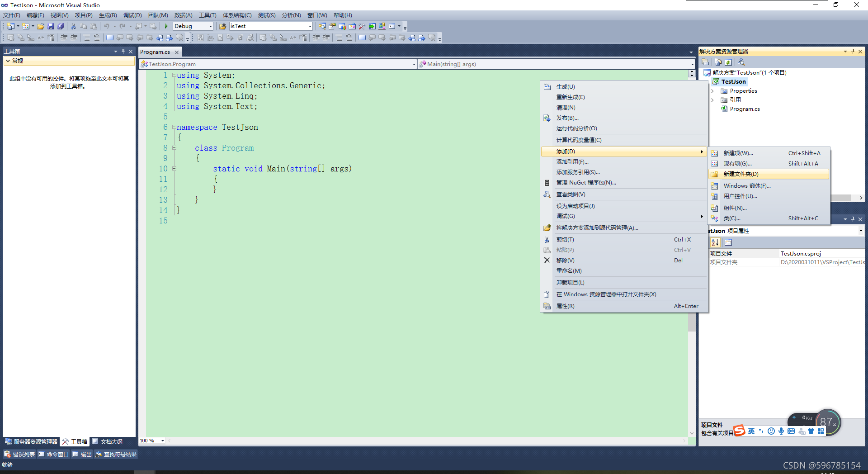868x474 pixels.
Task: Pin the Solution Explorer panel with the pushpin icon
Action: click(853, 51)
